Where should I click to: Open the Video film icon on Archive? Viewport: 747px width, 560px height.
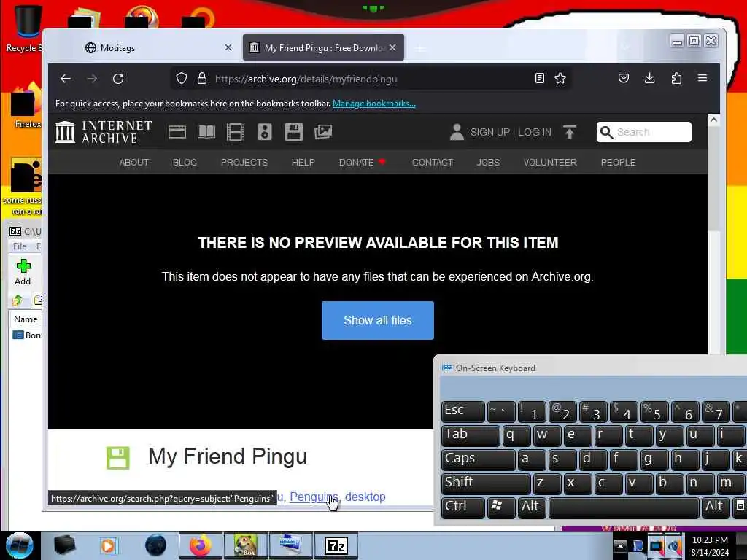(236, 132)
